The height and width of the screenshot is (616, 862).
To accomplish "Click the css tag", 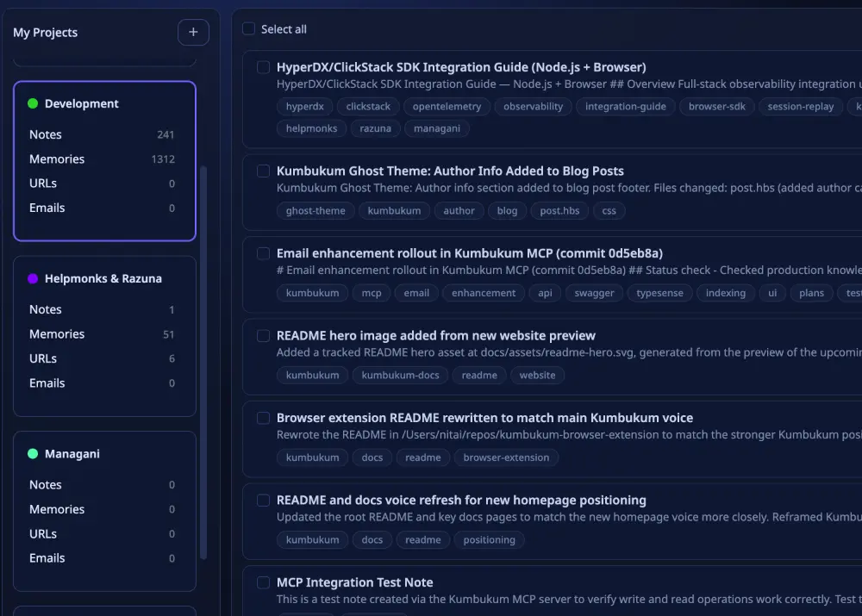I will tap(609, 211).
